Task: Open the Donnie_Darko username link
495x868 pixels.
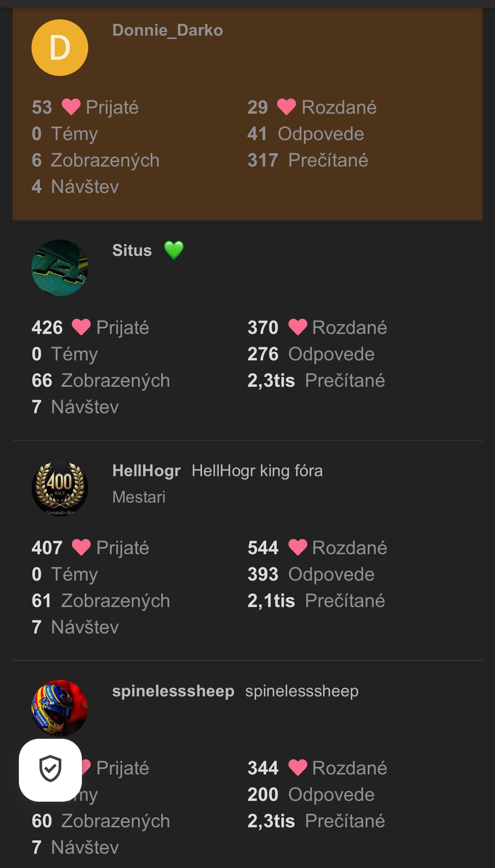Action: 168,30
